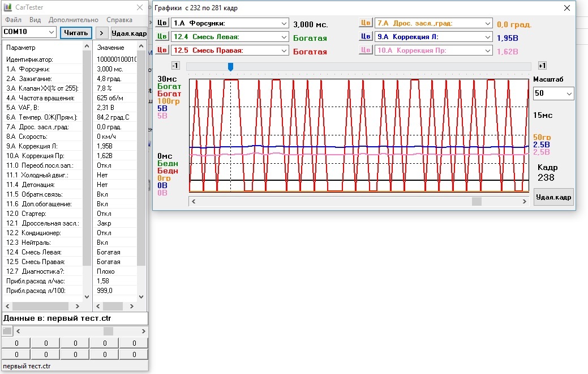Click left scroll arrow under Параметр list
Image resolution: width=588 pixels, height=374 pixels.
pyautogui.click(x=7, y=307)
